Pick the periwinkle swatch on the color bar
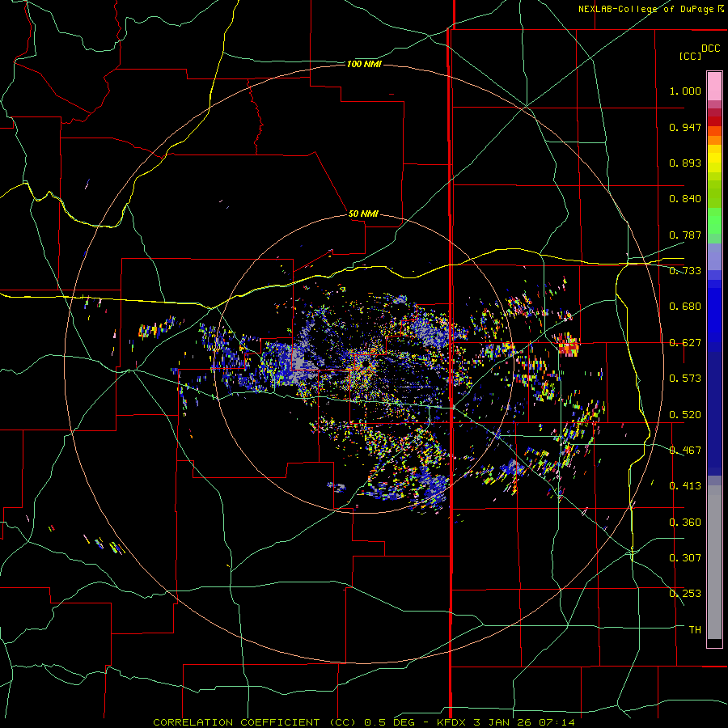728x728 pixels. point(714,256)
